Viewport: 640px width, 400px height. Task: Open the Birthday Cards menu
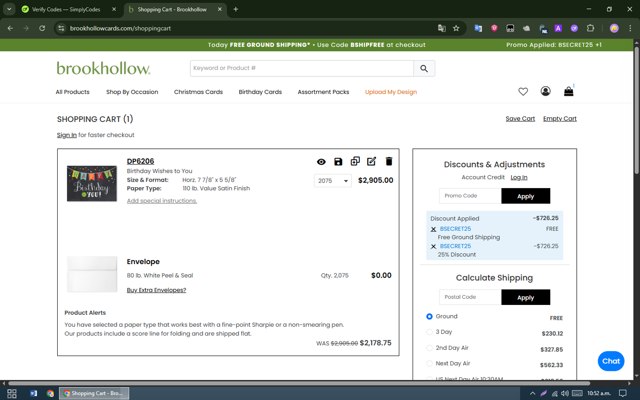tap(260, 92)
